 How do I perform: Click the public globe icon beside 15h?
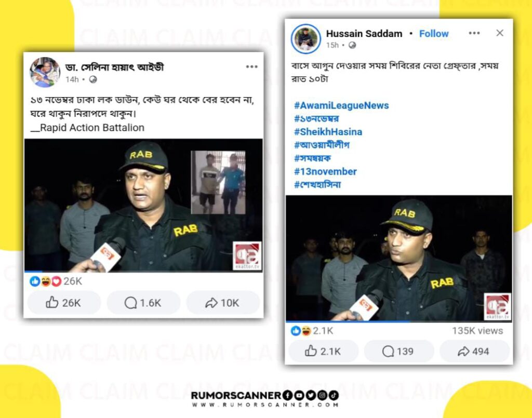[x=352, y=45]
